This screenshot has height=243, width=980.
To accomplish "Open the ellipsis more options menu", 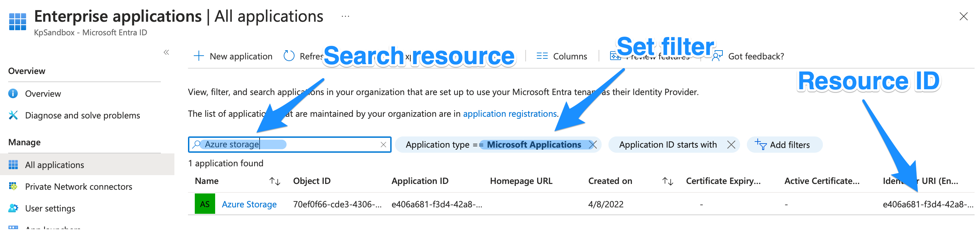I will [x=345, y=16].
